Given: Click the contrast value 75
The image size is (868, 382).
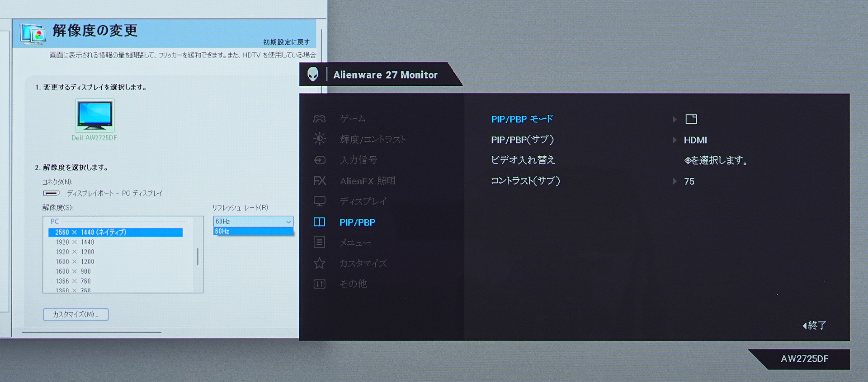Looking at the screenshot, I should 689,181.
